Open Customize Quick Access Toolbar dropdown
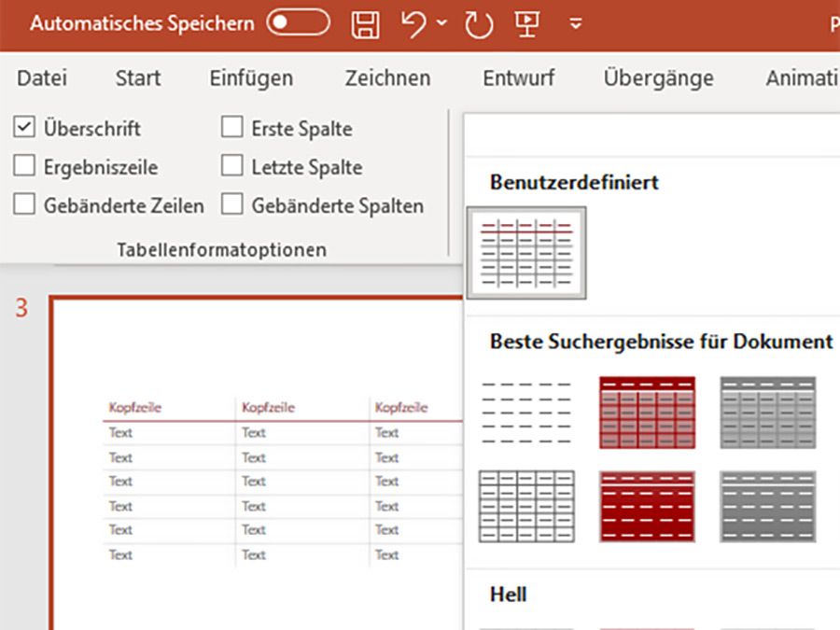 pyautogui.click(x=576, y=23)
